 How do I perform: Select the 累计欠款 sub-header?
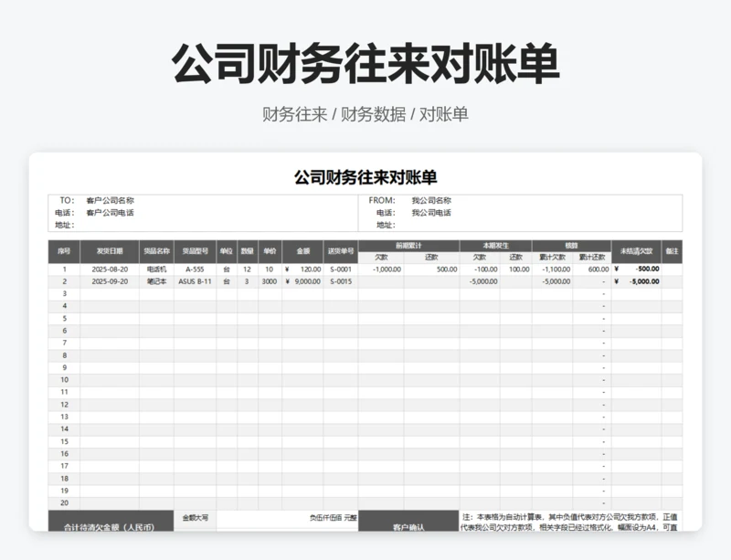point(553,258)
